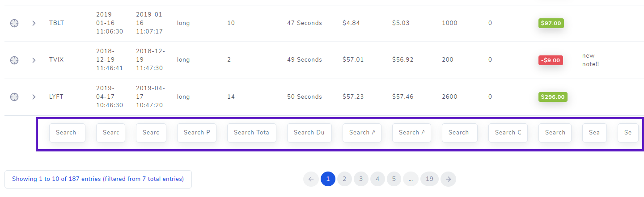
Task: Navigate to page 5
Action: [394, 179]
